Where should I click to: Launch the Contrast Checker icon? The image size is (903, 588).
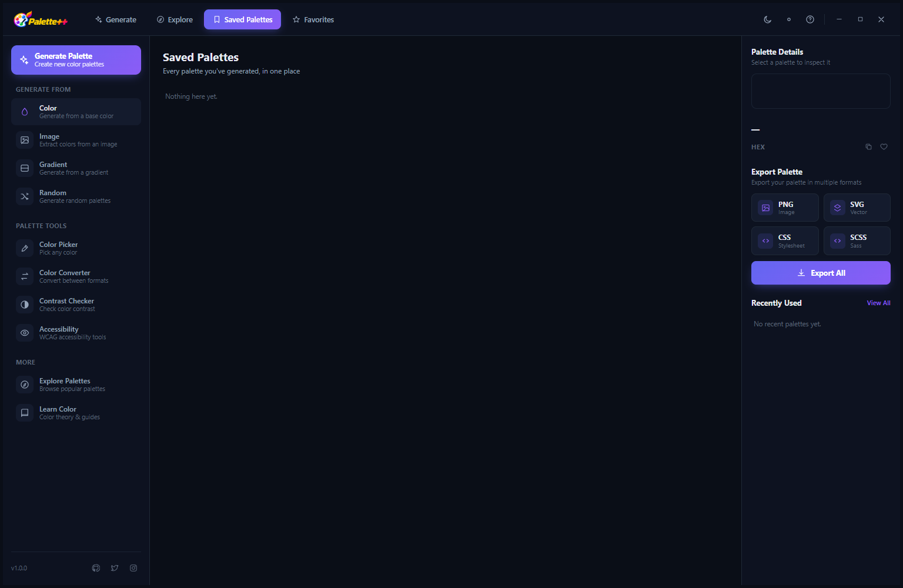25,305
